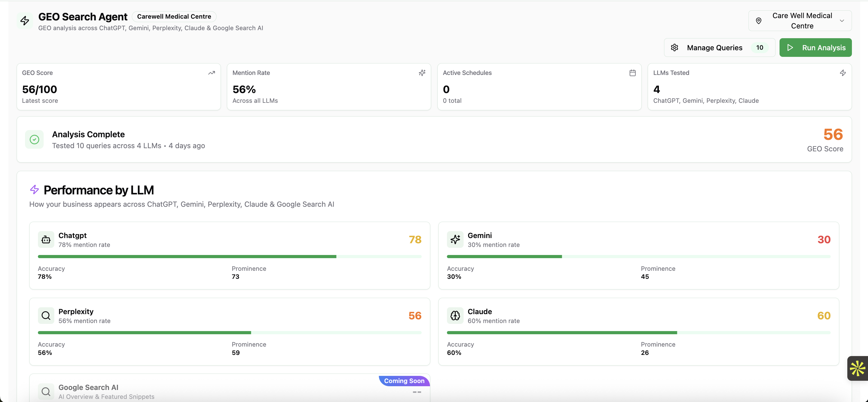This screenshot has height=402, width=868.
Task: Click the calendar icon on Active Schedules card
Action: coord(632,73)
